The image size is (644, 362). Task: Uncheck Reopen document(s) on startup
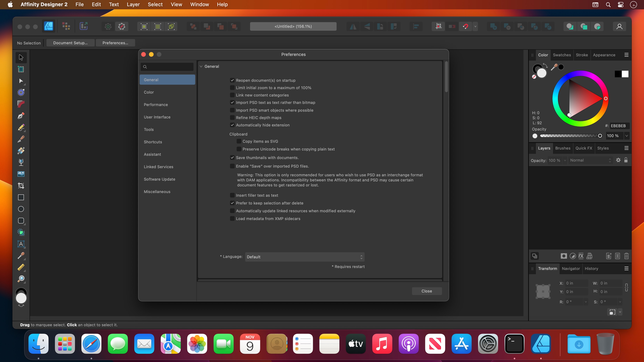tap(232, 80)
